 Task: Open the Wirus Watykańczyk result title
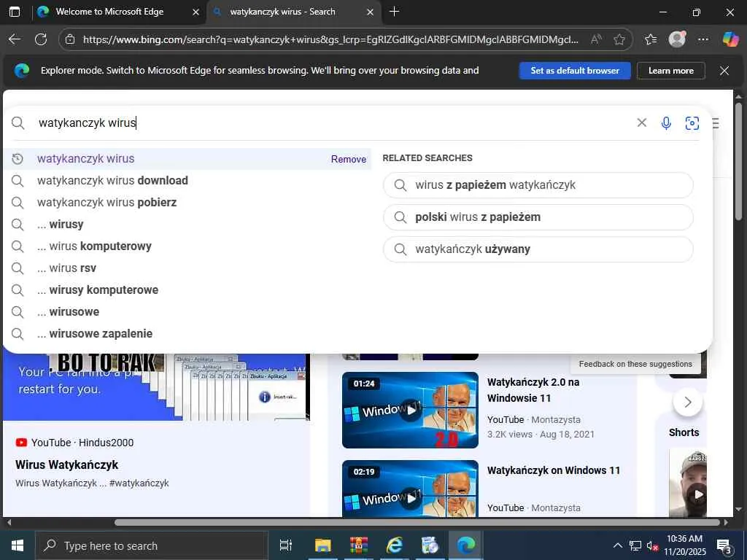[x=66, y=464]
